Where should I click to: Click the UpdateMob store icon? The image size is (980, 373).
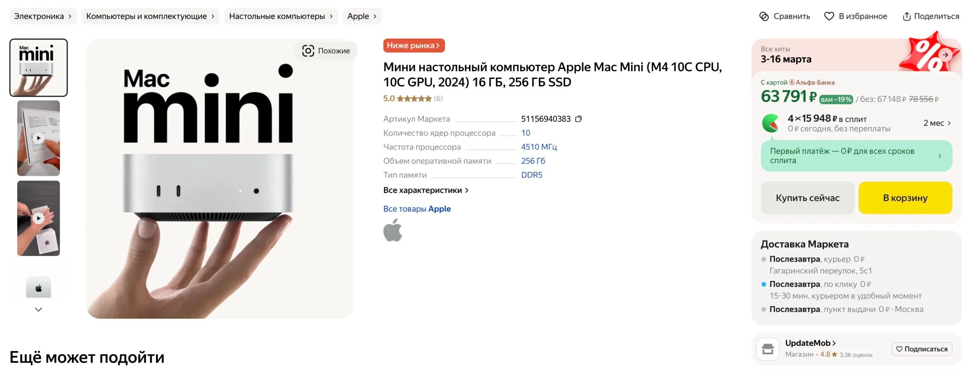(x=768, y=349)
